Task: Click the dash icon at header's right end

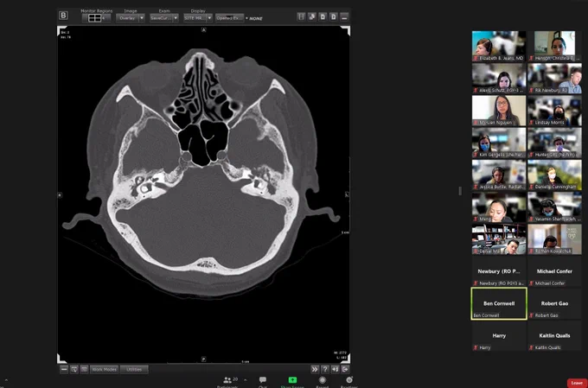Action: click(x=345, y=16)
